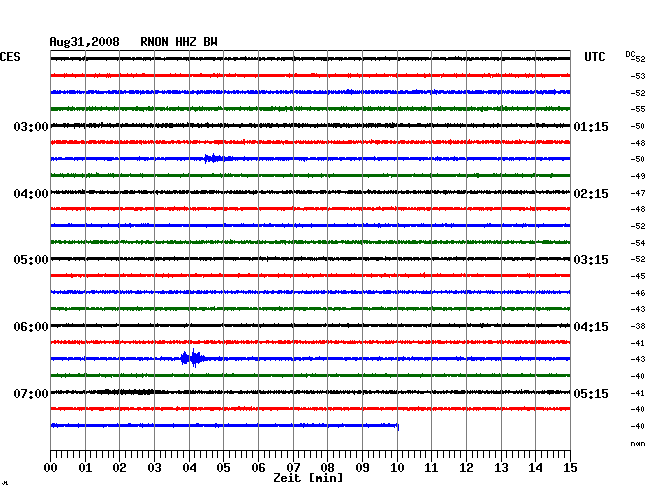
Task: Click the DC offset value -49
Action: [638, 176]
